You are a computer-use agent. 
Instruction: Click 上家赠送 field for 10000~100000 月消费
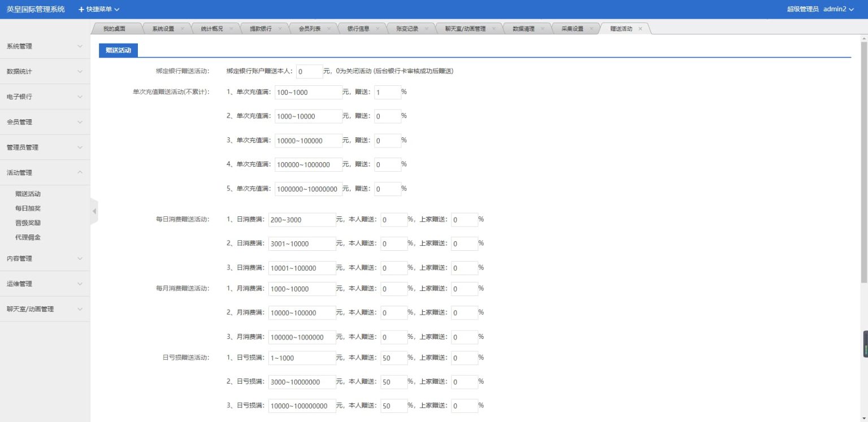(465, 314)
